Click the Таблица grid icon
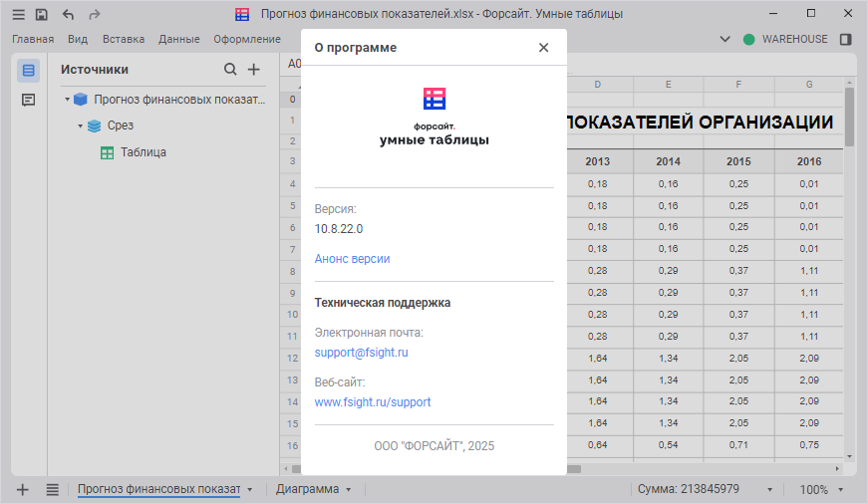 (x=108, y=152)
